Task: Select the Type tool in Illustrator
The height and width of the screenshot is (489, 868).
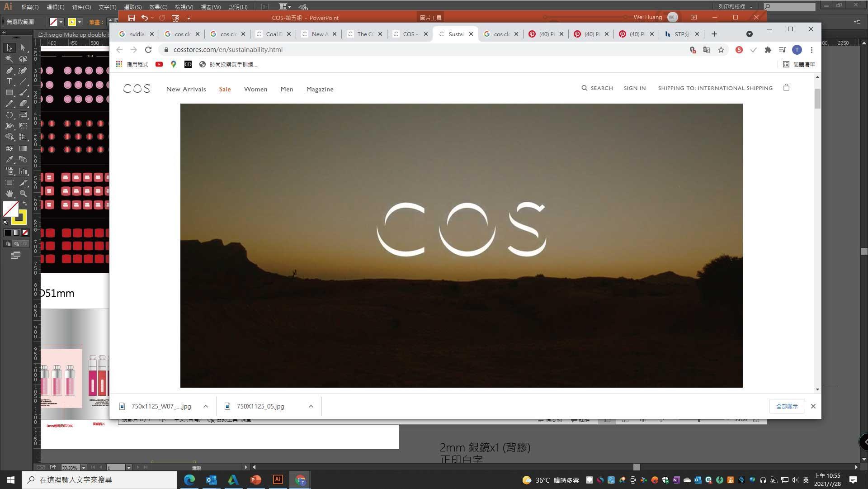Action: point(9,81)
